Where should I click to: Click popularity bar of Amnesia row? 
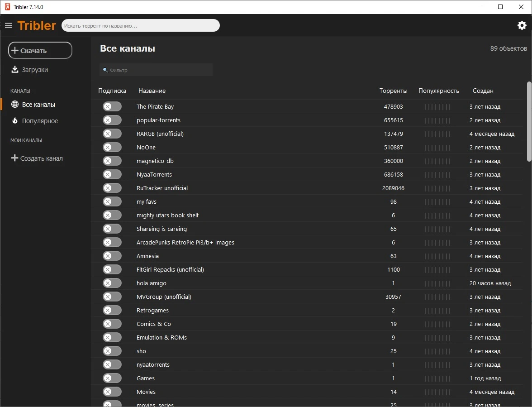(437, 256)
